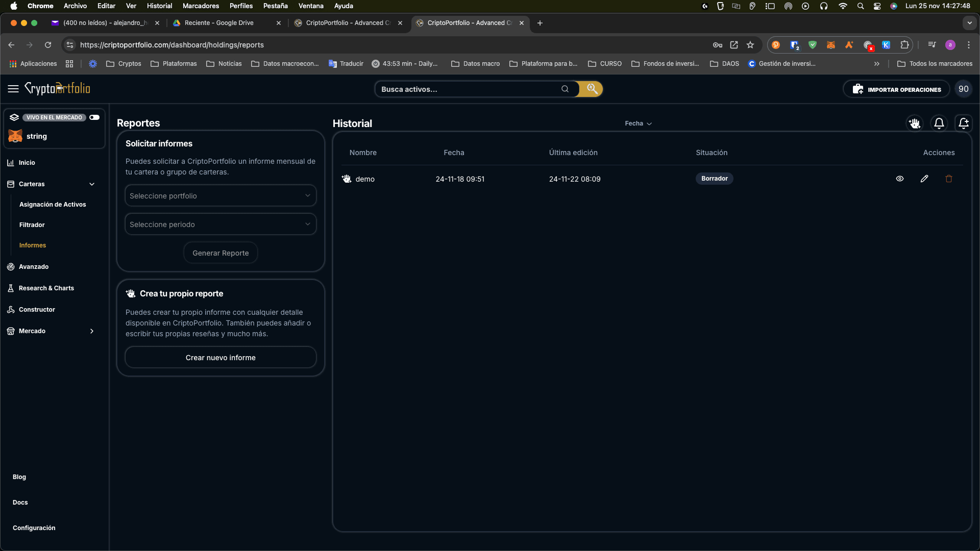Switch to Reciente - Google Drive tab
This screenshot has height=551, width=980.
pyautogui.click(x=226, y=23)
